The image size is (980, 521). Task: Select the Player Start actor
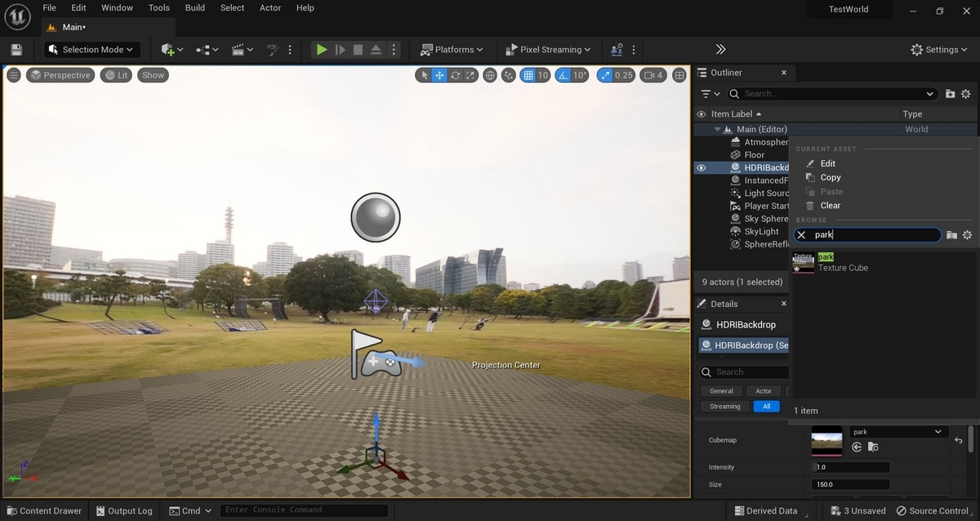pyautogui.click(x=766, y=206)
